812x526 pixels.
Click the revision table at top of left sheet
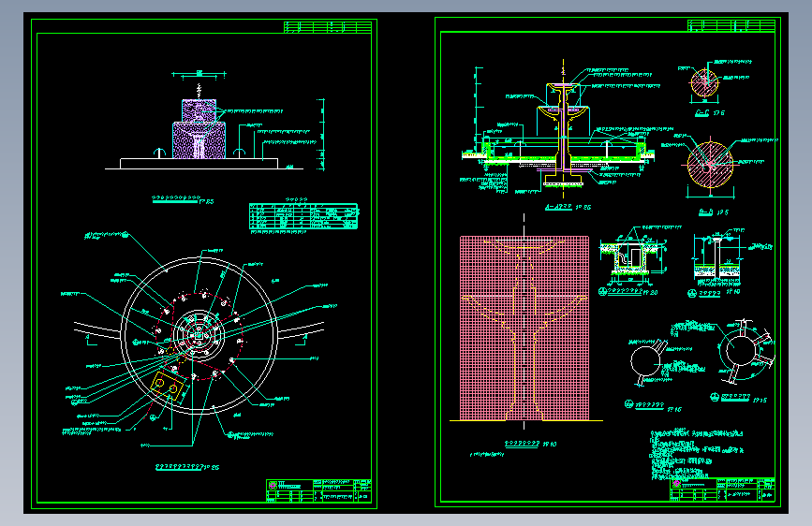[328, 27]
